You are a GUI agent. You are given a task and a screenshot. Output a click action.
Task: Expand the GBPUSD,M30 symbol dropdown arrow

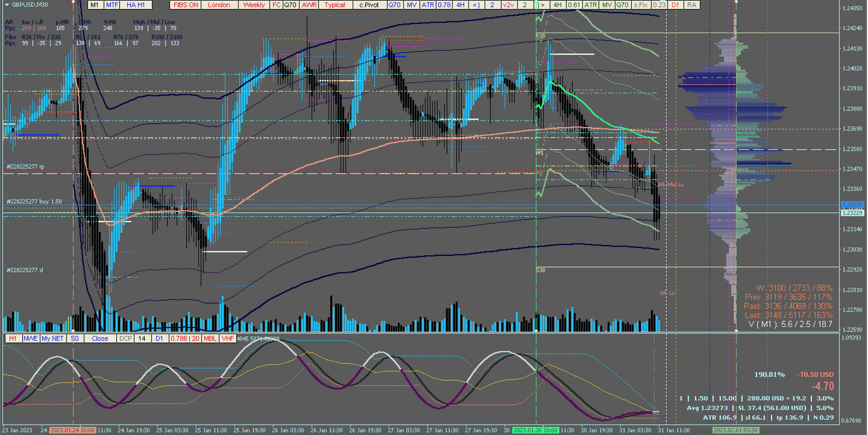click(7, 5)
